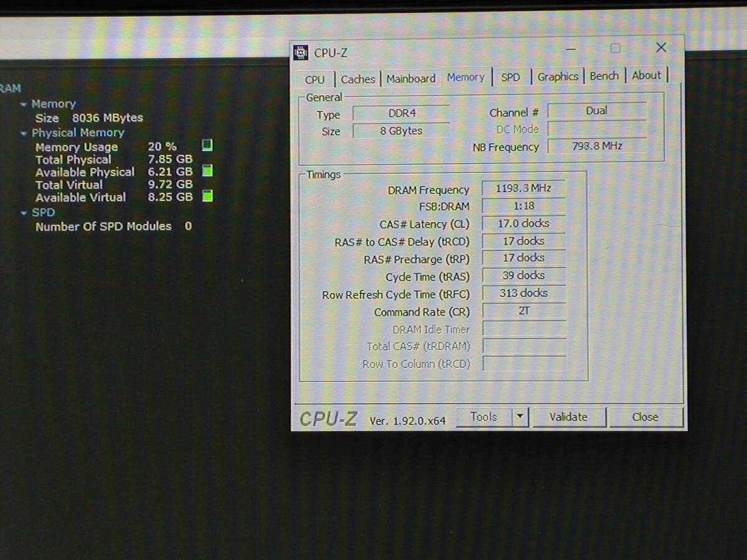The width and height of the screenshot is (747, 560).
Task: Open the Mainboard tab
Action: point(411,78)
